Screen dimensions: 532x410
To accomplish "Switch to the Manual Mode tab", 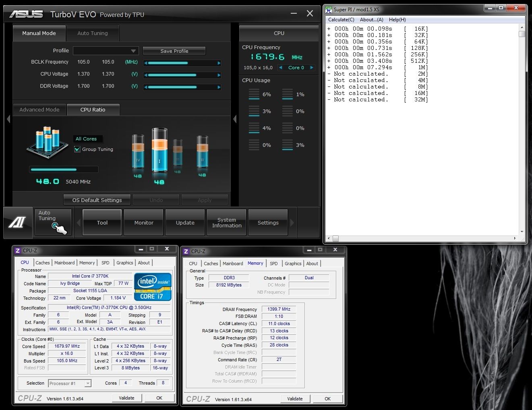I will click(x=39, y=33).
